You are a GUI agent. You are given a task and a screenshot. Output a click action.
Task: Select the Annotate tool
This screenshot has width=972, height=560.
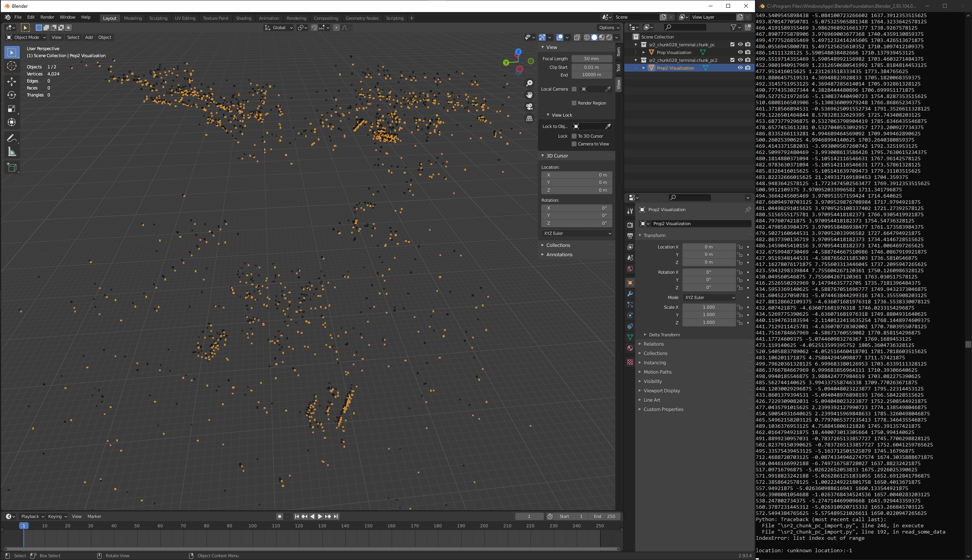coord(12,138)
